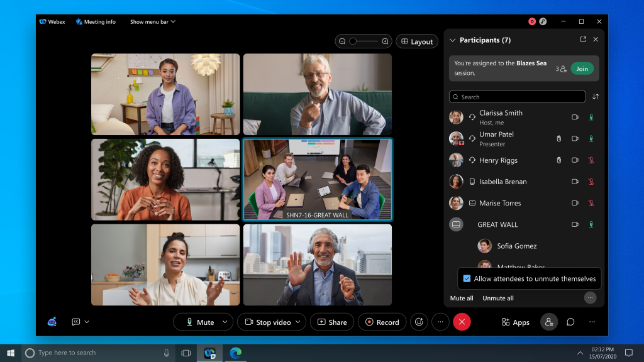This screenshot has width=644, height=362.
Task: Enable the Allow attendees to unmute themselves checkbox
Action: [466, 278]
